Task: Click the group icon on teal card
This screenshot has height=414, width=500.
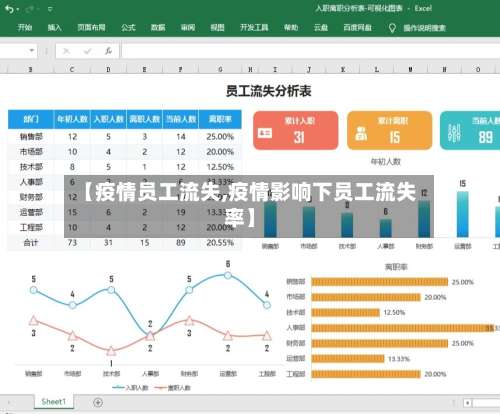Action: pos(454,133)
